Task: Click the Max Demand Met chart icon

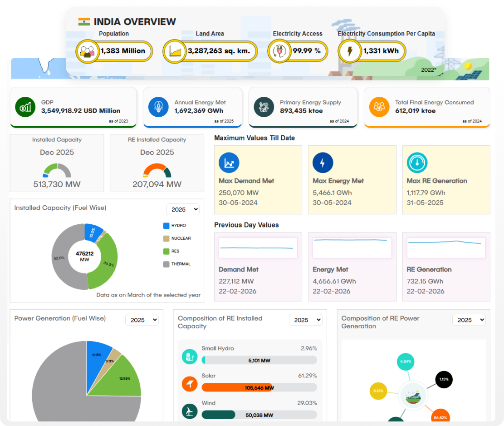Action: (229, 162)
